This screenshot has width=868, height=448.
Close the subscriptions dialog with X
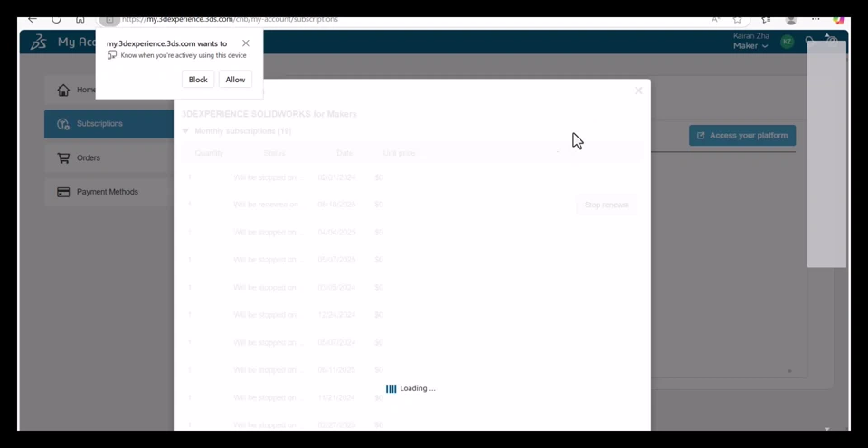[x=638, y=91]
